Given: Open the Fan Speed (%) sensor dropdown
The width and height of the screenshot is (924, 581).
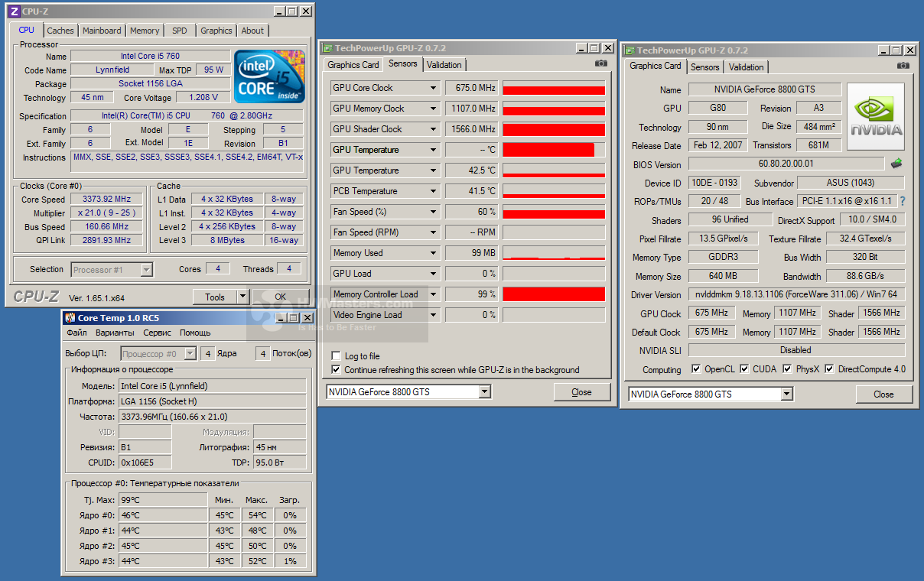Looking at the screenshot, I should (x=434, y=212).
